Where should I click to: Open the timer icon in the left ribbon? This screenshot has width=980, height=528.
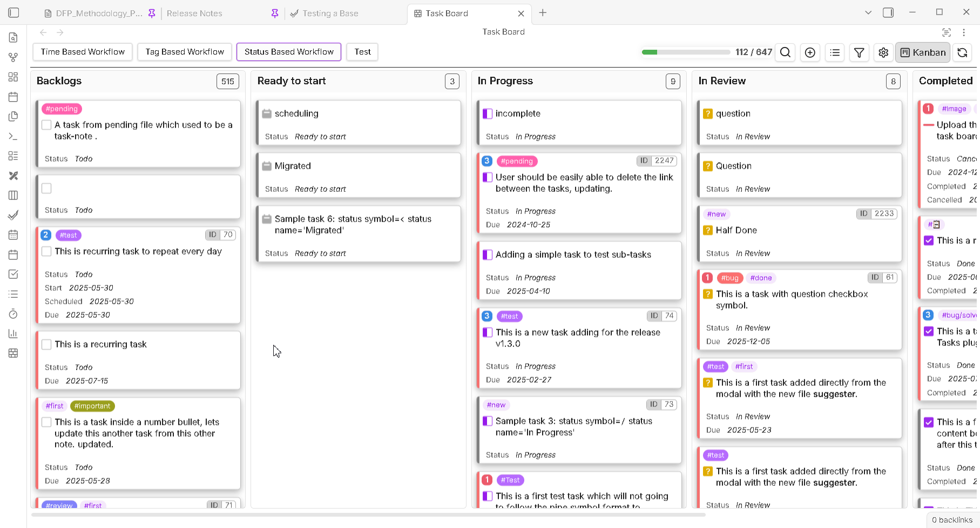pyautogui.click(x=13, y=313)
